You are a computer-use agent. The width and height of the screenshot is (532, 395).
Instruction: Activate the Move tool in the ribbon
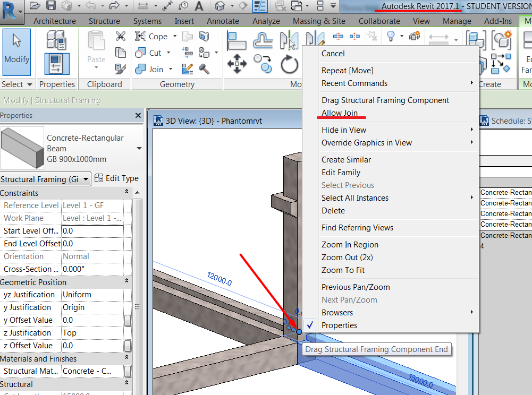pos(237,64)
